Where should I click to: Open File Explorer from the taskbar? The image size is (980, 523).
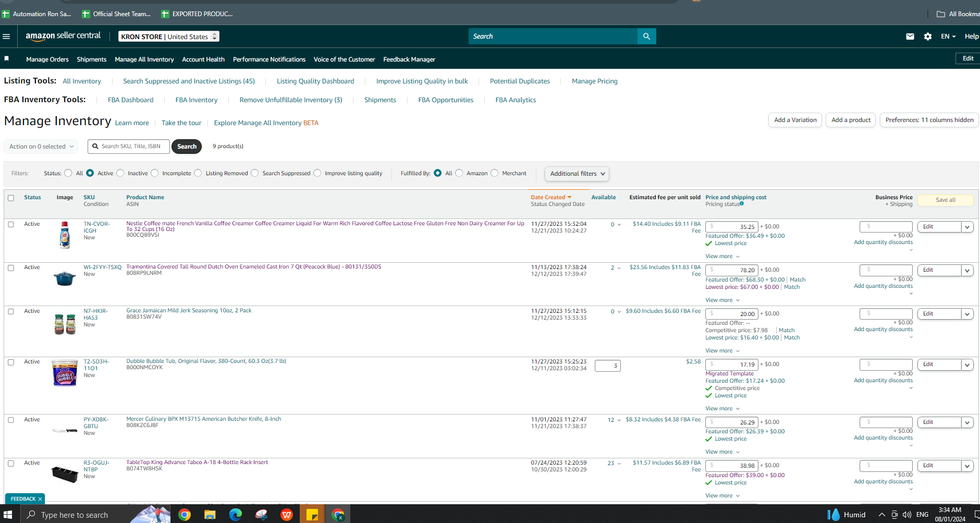coord(210,515)
